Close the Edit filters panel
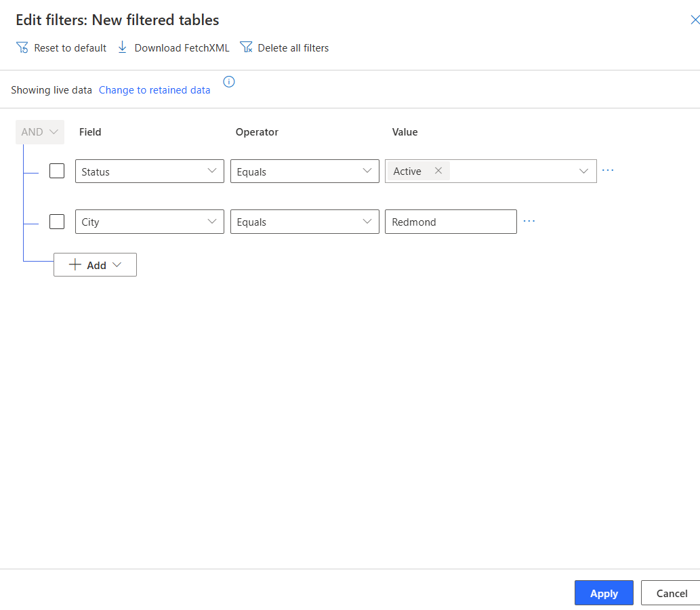The image size is (700, 610). 695,20
